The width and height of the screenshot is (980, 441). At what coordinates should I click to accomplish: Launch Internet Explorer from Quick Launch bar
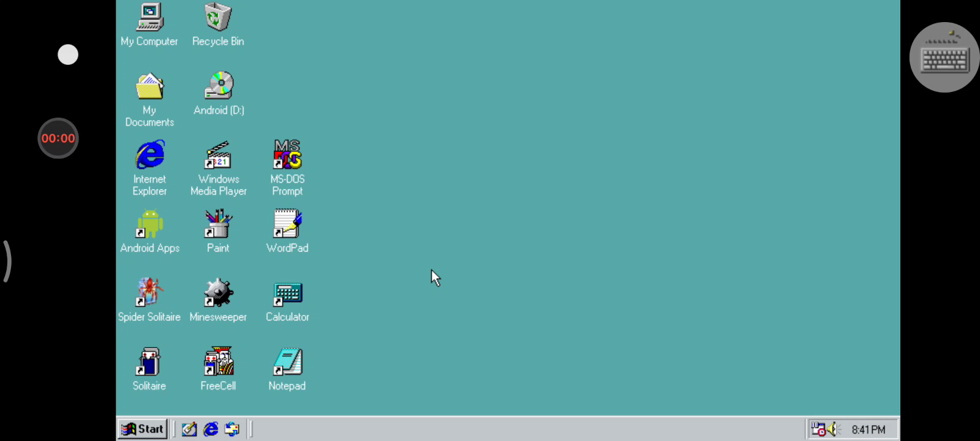(x=211, y=429)
